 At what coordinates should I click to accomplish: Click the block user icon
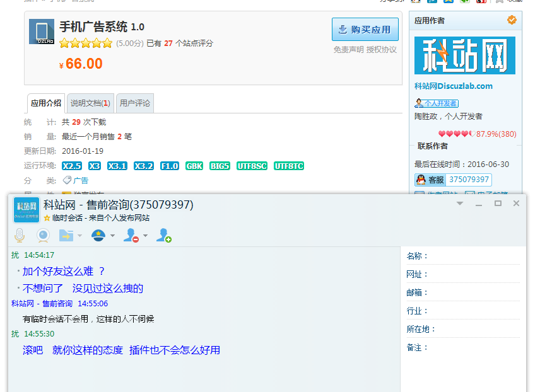[x=131, y=236]
